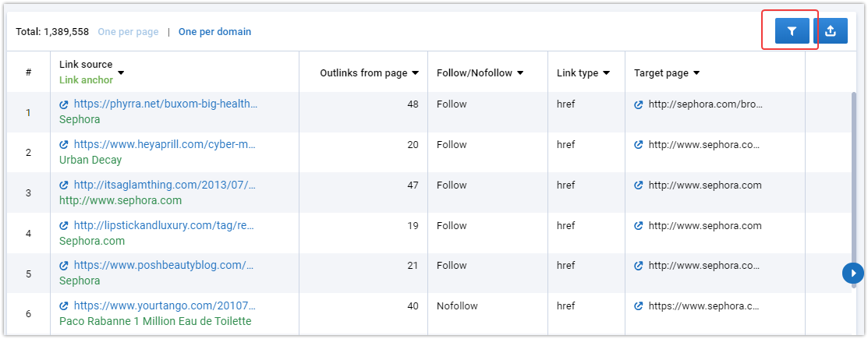Open external link icon for yourtango.com source
This screenshot has width=868, height=339.
(x=64, y=305)
